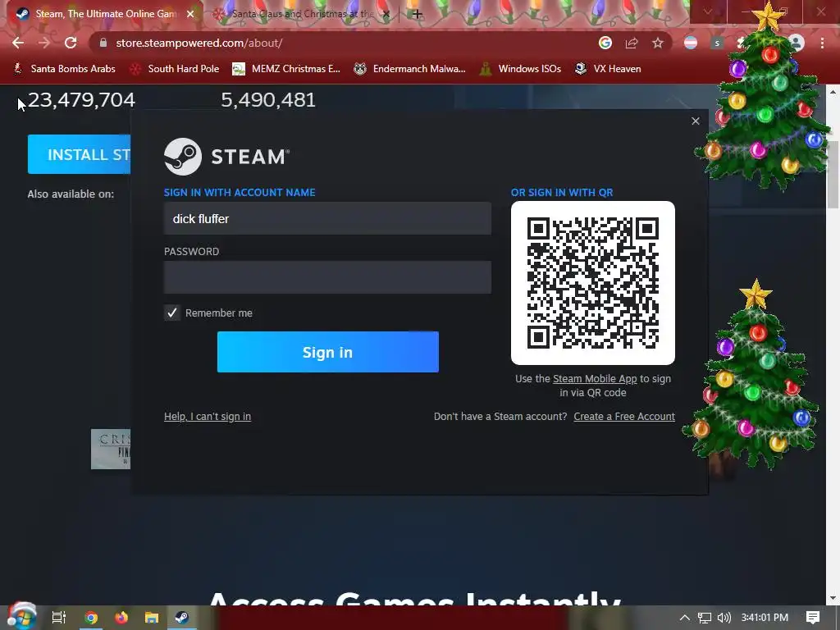The width and height of the screenshot is (840, 630).
Task: Open Chrome three-dot menu
Action: tap(822, 43)
